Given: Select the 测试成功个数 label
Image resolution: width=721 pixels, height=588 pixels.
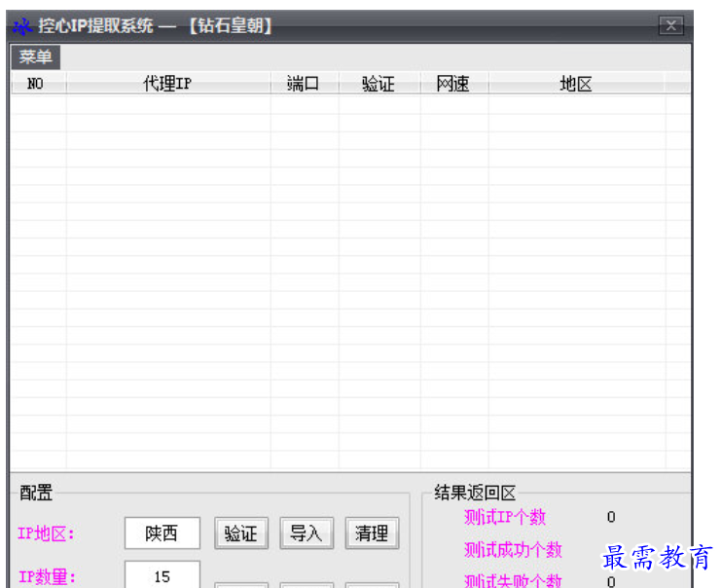Looking at the screenshot, I should coord(513,550).
